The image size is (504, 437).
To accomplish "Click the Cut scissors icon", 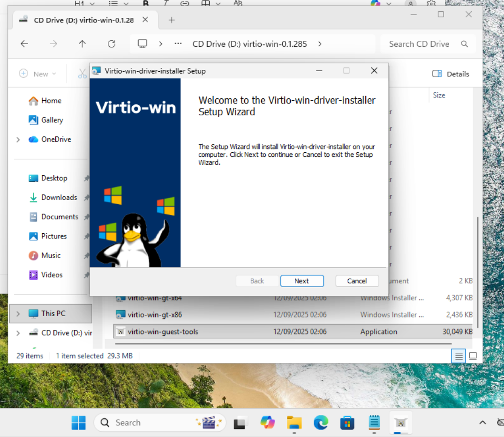I will click(83, 74).
